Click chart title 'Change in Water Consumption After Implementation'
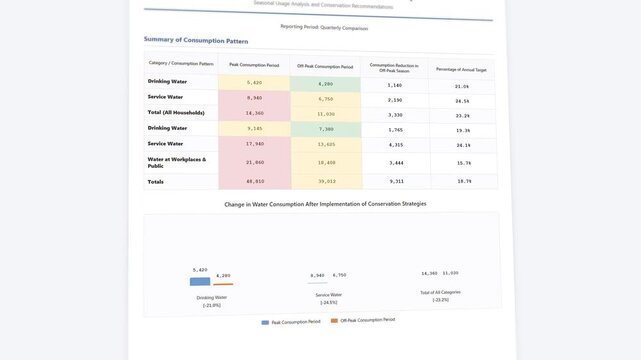The height and width of the screenshot is (360, 641). click(325, 204)
